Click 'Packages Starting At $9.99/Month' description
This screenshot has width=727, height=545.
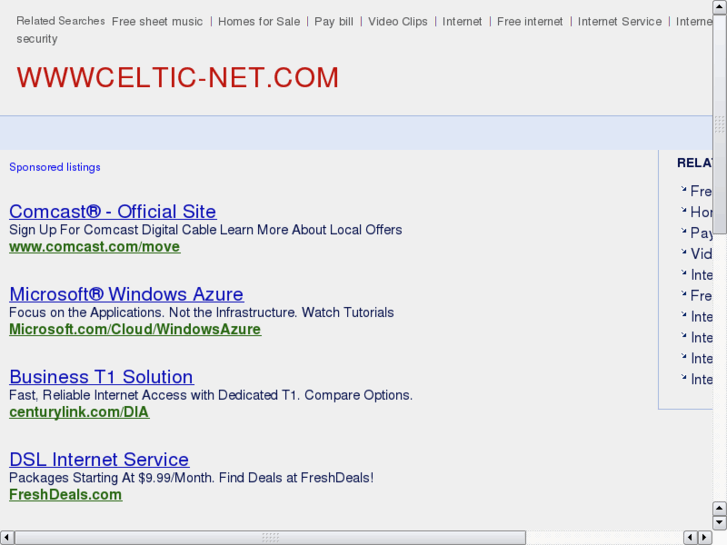(x=191, y=477)
